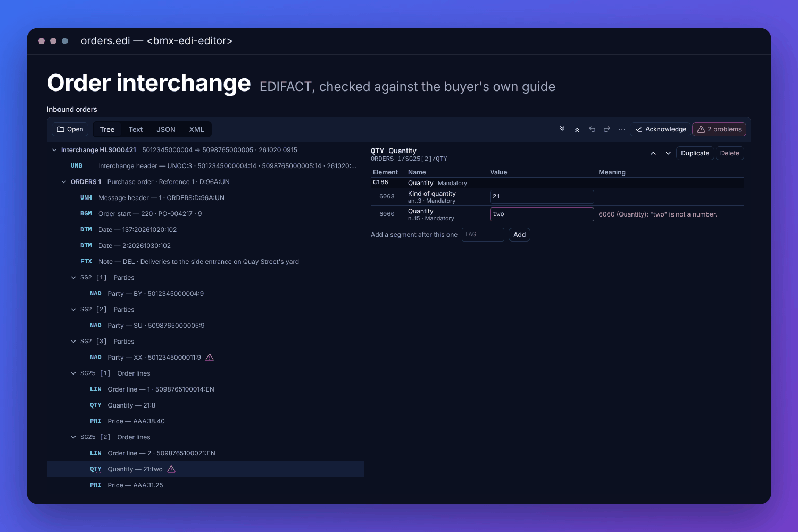The image size is (798, 532).
Task: Open an EDI file with Open button
Action: tap(70, 129)
